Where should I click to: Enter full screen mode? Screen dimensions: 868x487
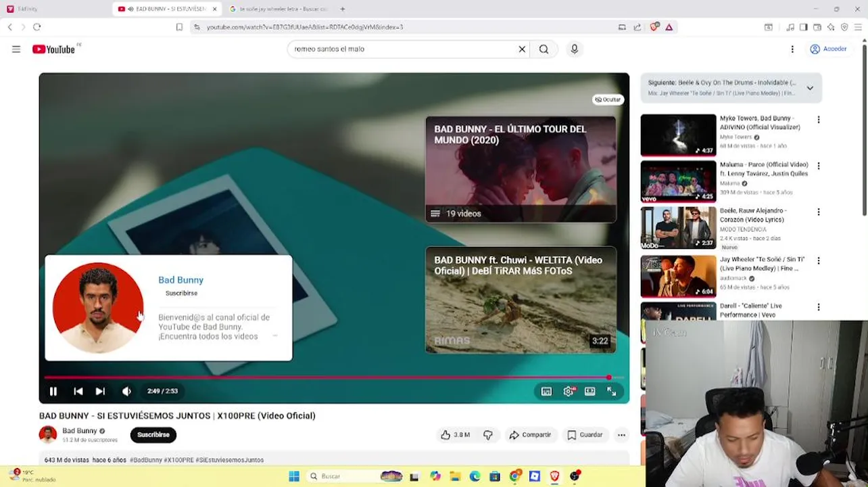tap(612, 391)
